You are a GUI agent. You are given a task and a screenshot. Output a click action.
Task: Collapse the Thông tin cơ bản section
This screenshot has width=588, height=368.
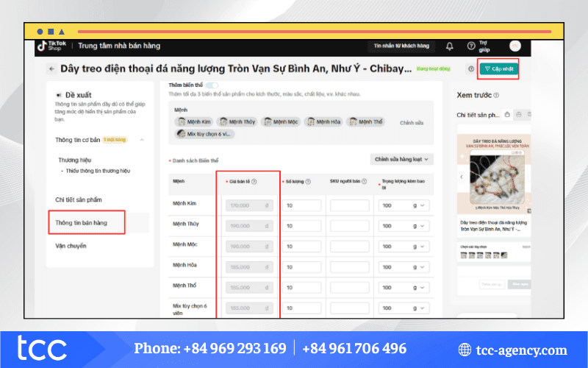142,140
